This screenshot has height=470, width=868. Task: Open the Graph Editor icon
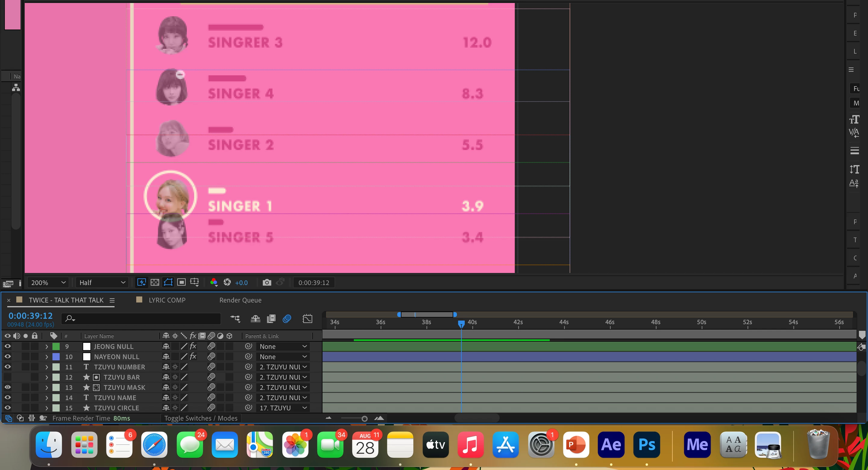point(307,319)
